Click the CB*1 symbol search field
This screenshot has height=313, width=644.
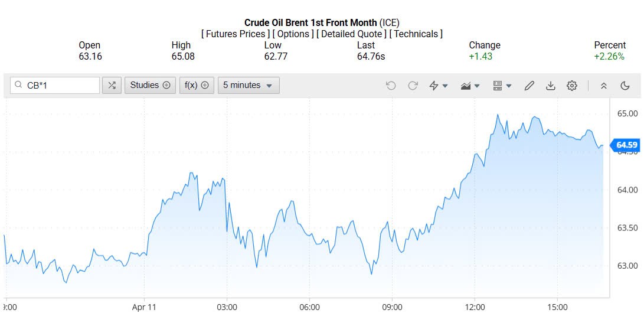point(60,86)
